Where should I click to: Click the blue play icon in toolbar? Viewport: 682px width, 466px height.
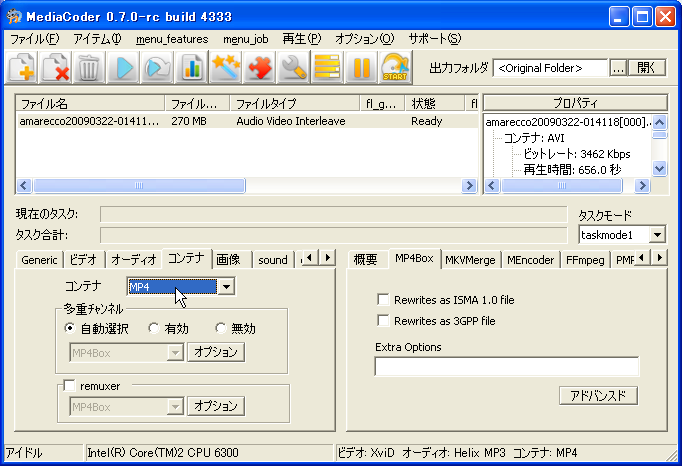coord(124,68)
